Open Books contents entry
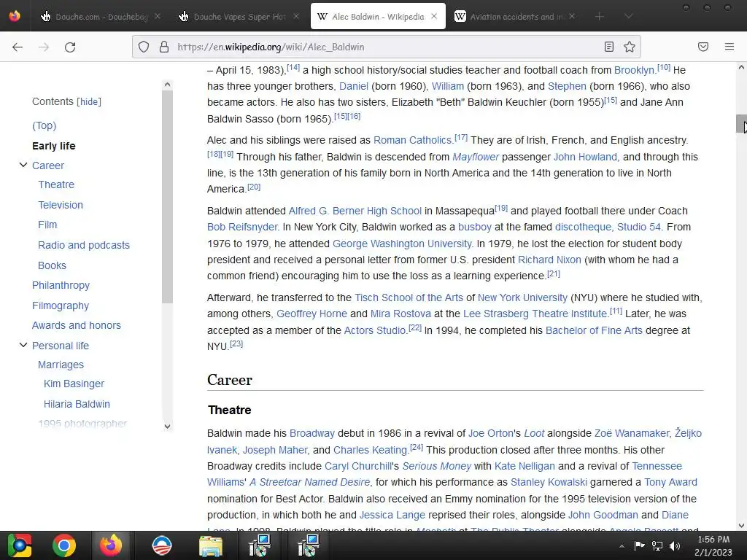The width and height of the screenshot is (747, 560). point(53,265)
